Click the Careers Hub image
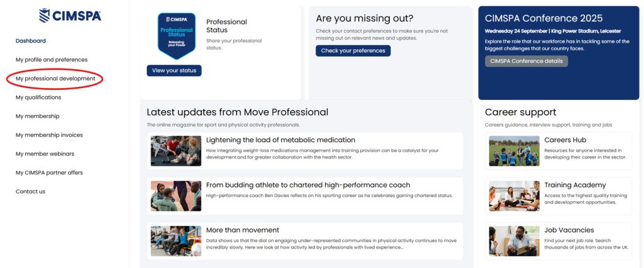Viewport: 644px width, 268px height. pos(514,151)
